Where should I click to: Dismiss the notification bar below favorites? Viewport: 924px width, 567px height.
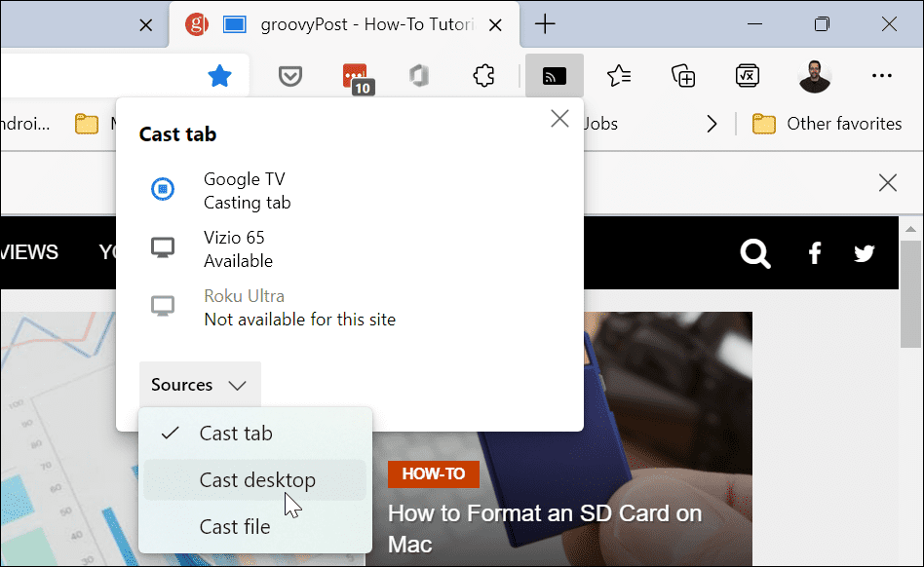point(888,182)
